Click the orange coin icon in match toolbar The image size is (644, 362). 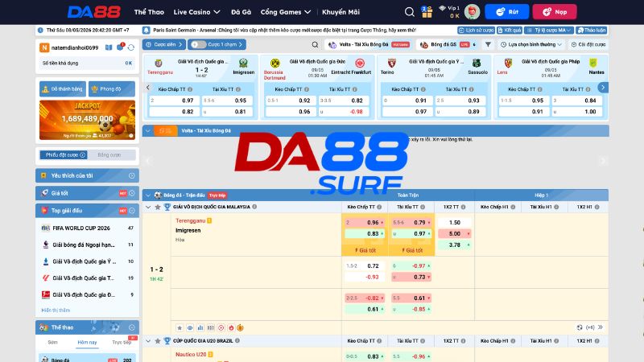240,327
